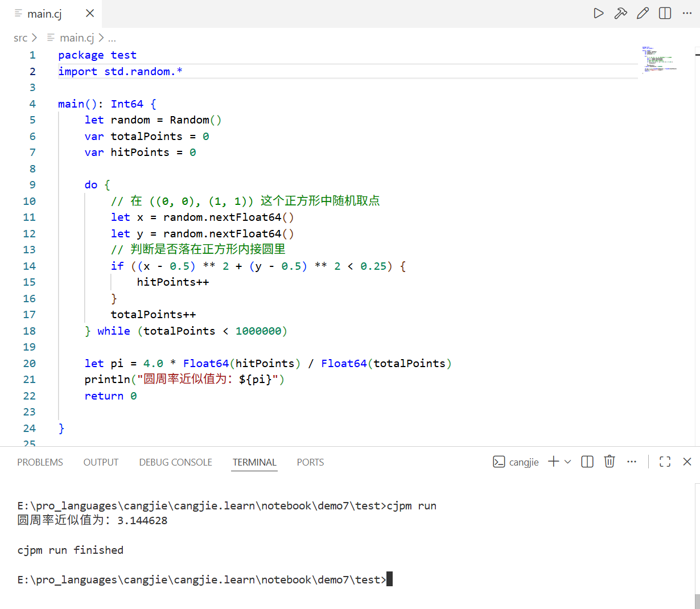Click the breadcrumb ellipsis symbol item
Screen dimensions: 700x609
click(112, 38)
